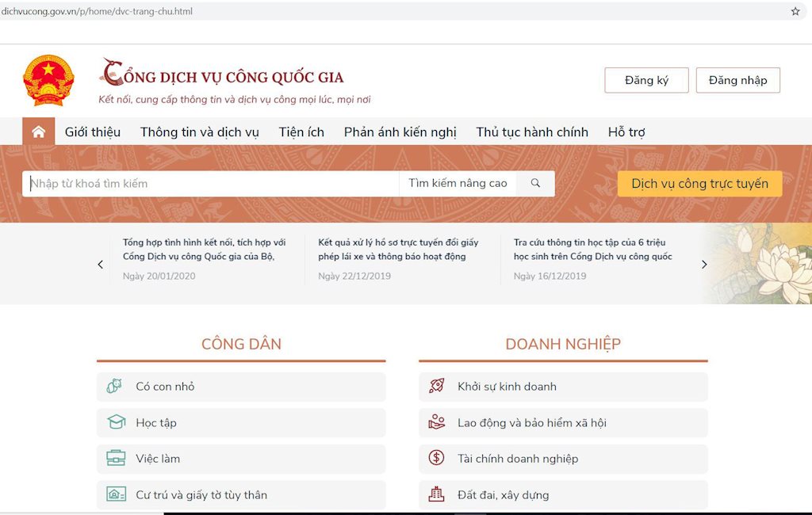The height and width of the screenshot is (515, 812).
Task: Open news article dated 22/12/2019
Action: [398, 250]
